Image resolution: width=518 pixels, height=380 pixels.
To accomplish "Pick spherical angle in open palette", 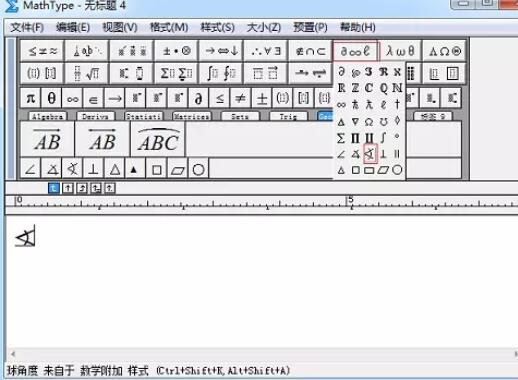I will coord(370,154).
